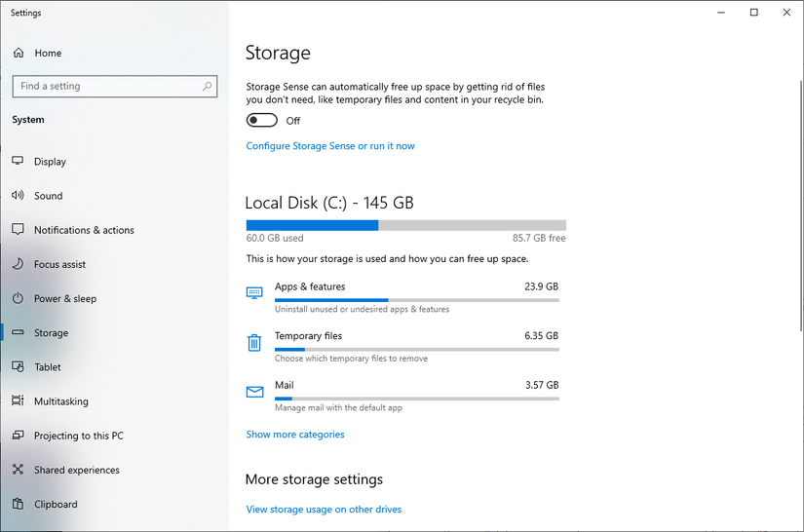Click Uninstall unused or undesired apps text
Screen dimensions: 804x532
[362, 309]
